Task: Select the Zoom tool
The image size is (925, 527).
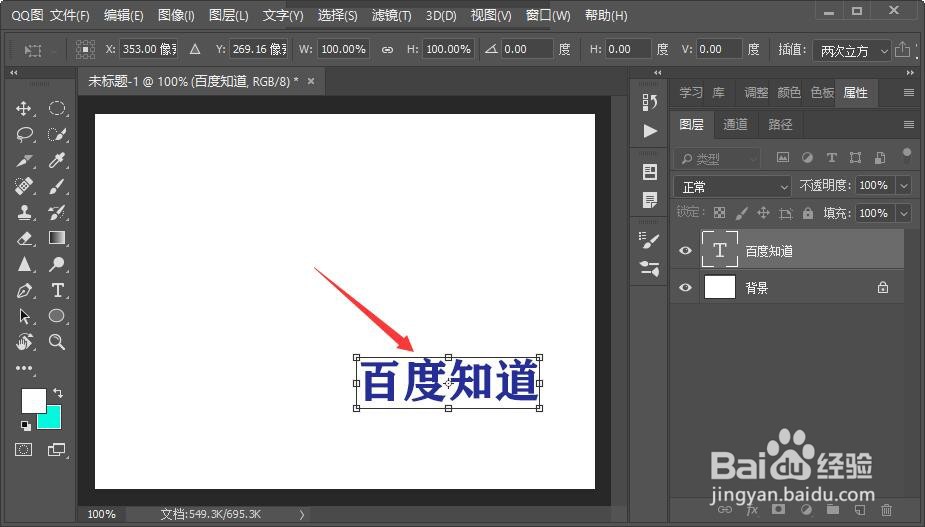Action: point(57,342)
